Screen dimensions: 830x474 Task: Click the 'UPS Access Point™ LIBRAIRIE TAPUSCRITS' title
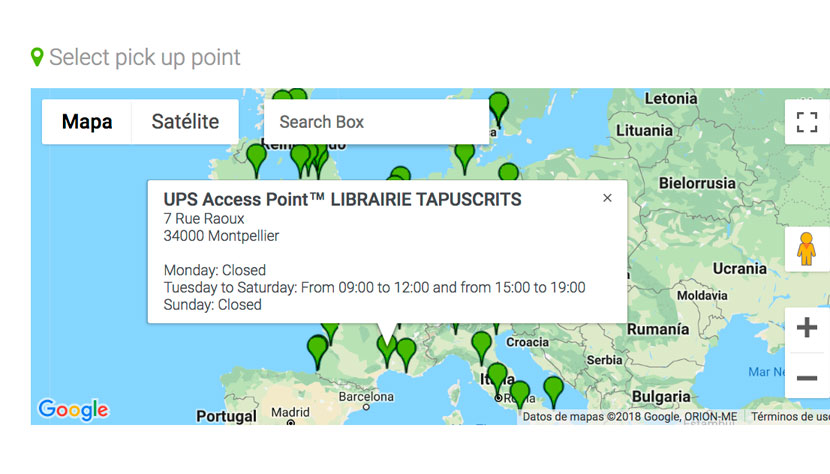coord(342,200)
